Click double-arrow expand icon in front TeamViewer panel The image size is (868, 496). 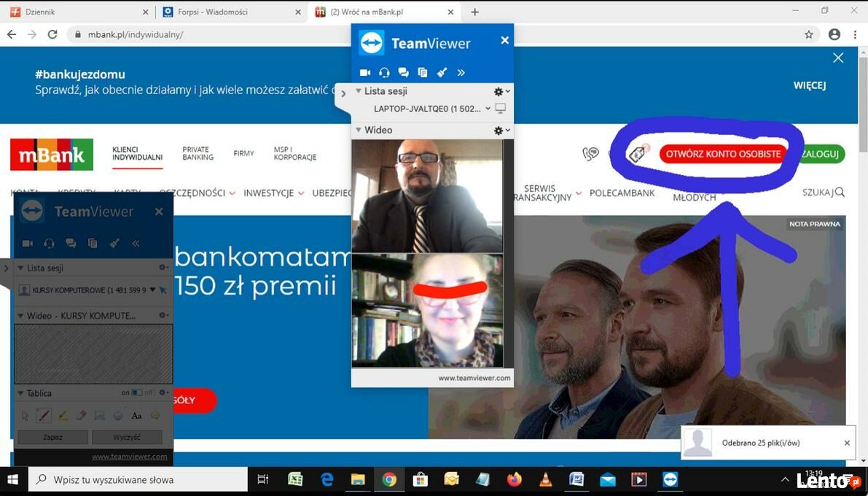point(461,73)
